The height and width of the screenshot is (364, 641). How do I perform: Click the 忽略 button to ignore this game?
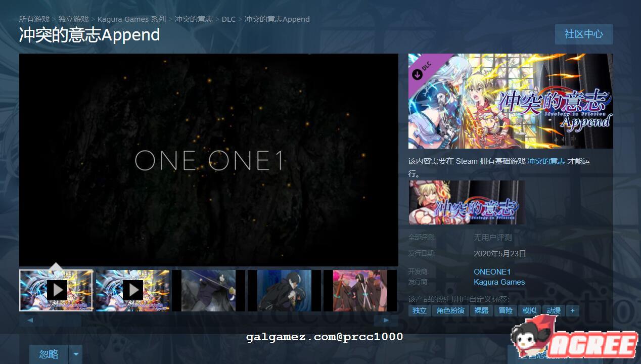tap(48, 354)
